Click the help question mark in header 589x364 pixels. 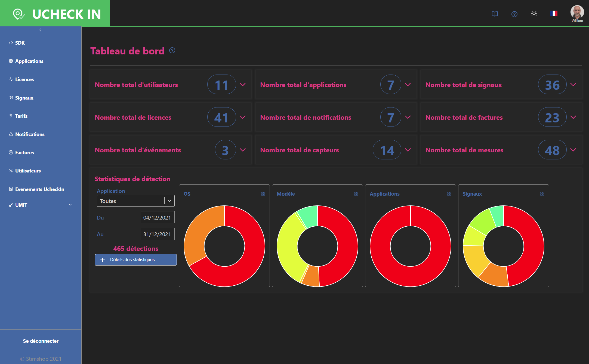[514, 14]
